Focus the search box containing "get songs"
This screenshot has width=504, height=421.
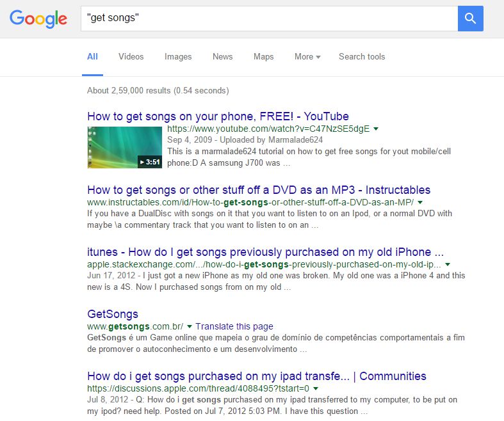(270, 19)
